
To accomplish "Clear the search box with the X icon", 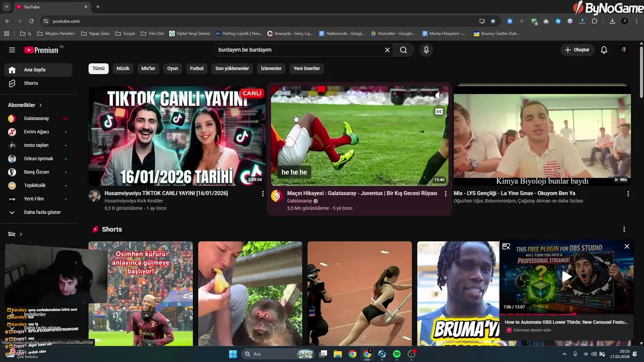I will click(387, 50).
